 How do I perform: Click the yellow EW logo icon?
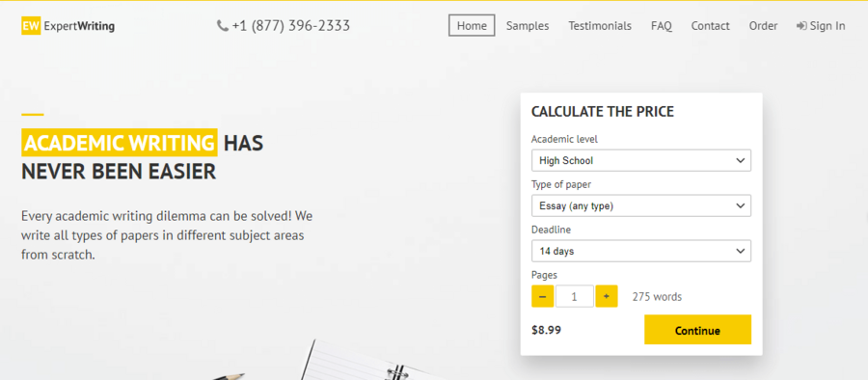coord(31,25)
